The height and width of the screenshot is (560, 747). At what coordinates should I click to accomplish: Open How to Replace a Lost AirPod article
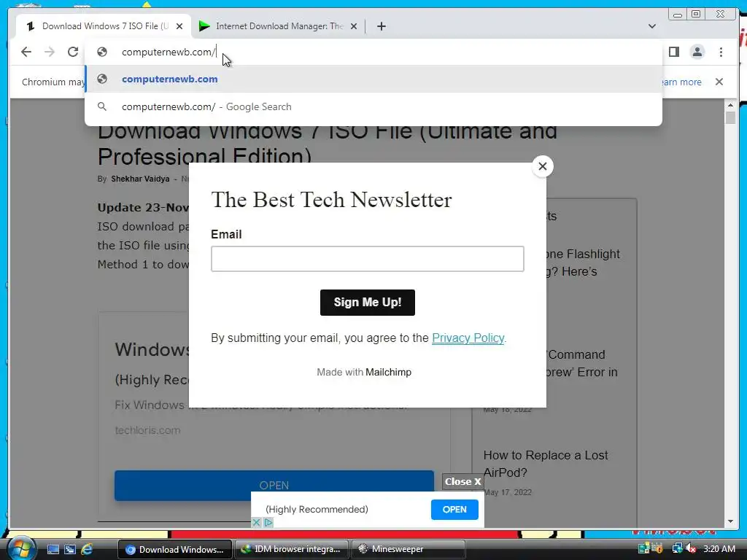(x=546, y=464)
